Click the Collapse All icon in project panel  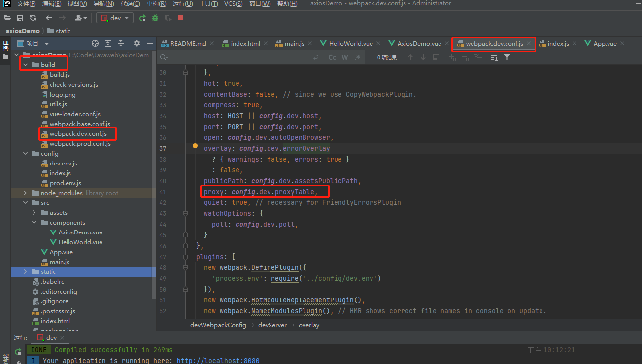121,43
